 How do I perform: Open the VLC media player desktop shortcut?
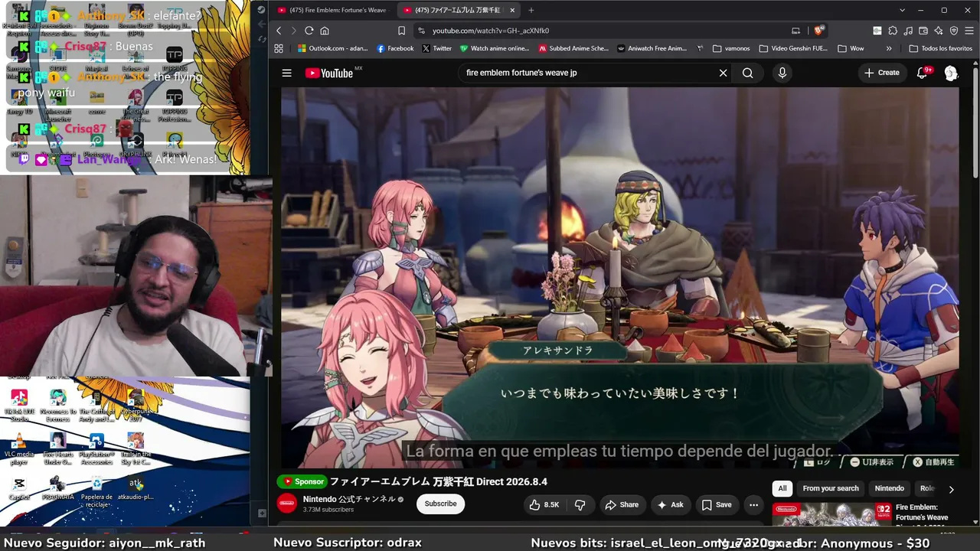[19, 448]
